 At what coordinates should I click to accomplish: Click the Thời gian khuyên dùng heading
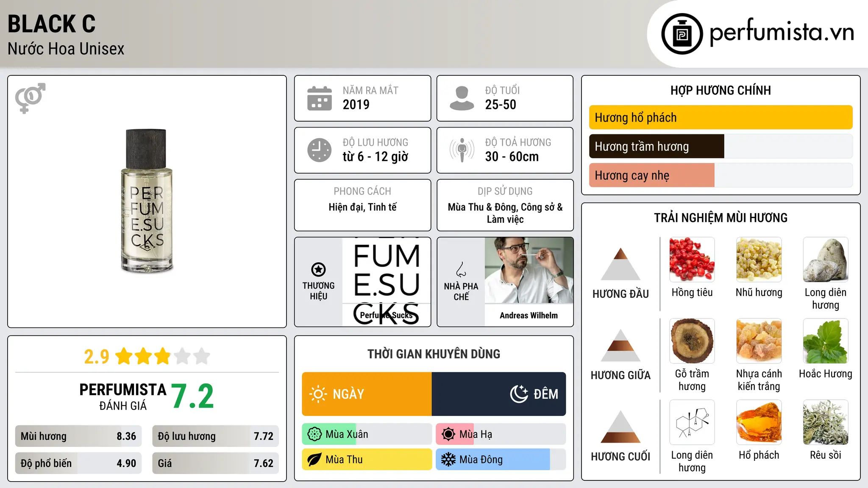coord(434,354)
